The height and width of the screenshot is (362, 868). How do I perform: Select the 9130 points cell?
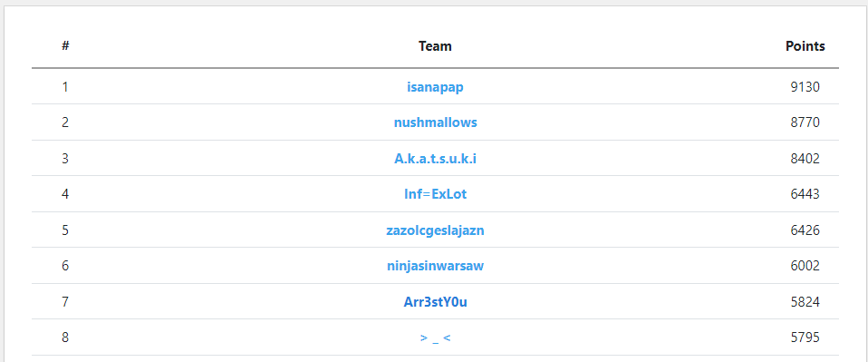pos(805,87)
